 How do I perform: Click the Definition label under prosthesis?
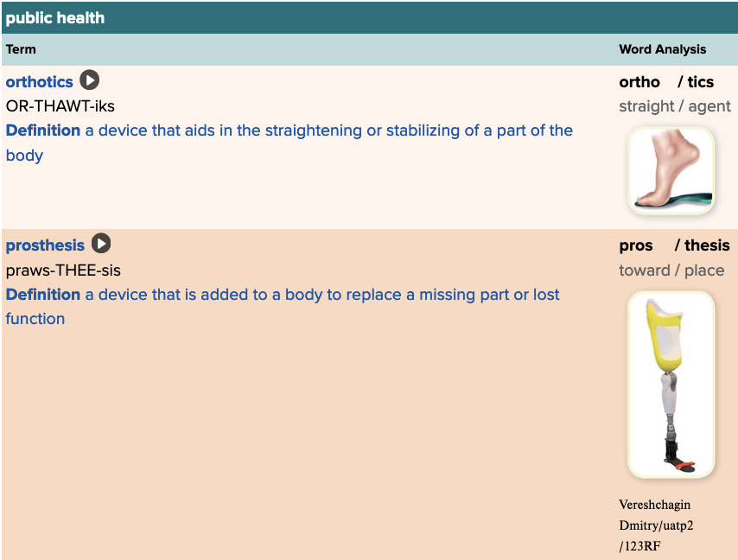(x=43, y=295)
